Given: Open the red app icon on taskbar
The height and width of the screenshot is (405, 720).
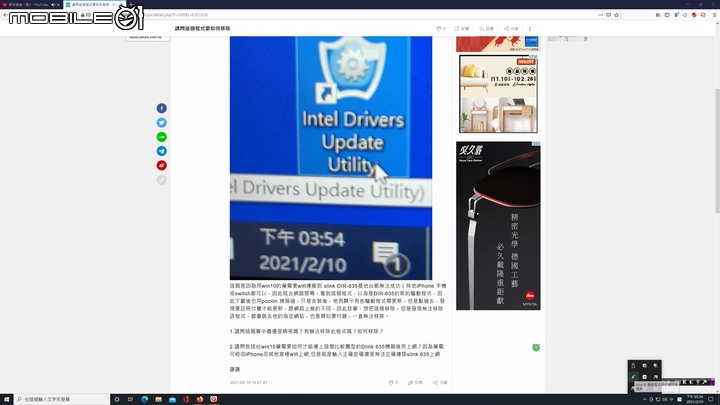Looking at the screenshot, I should (214, 399).
